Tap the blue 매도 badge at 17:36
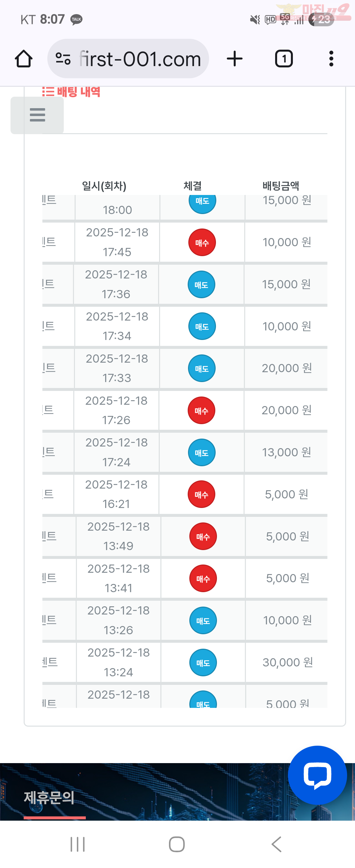 [x=201, y=284]
